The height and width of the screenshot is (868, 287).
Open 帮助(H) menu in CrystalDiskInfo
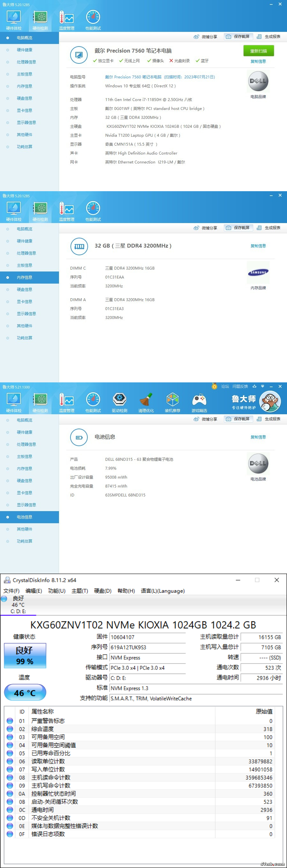(x=126, y=591)
